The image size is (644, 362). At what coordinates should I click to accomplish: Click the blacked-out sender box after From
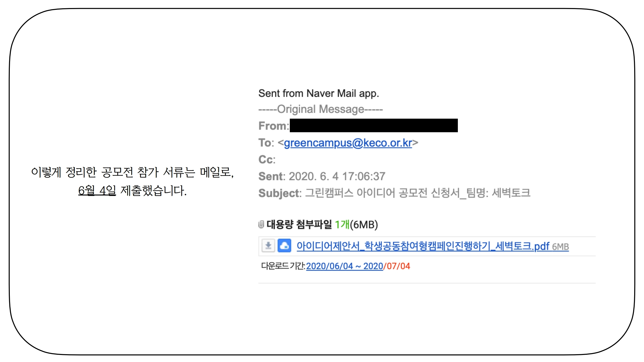pyautogui.click(x=374, y=125)
